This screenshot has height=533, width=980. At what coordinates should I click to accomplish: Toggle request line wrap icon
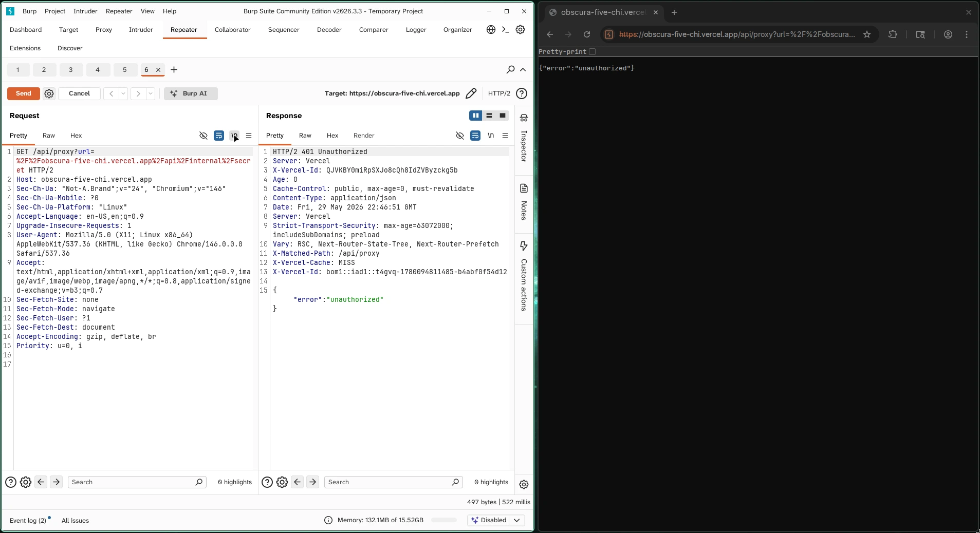pyautogui.click(x=219, y=136)
